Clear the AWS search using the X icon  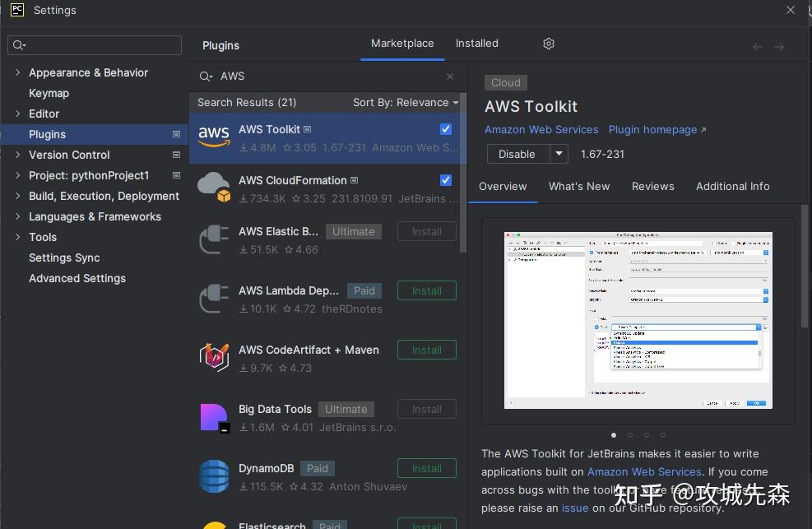[x=450, y=76]
